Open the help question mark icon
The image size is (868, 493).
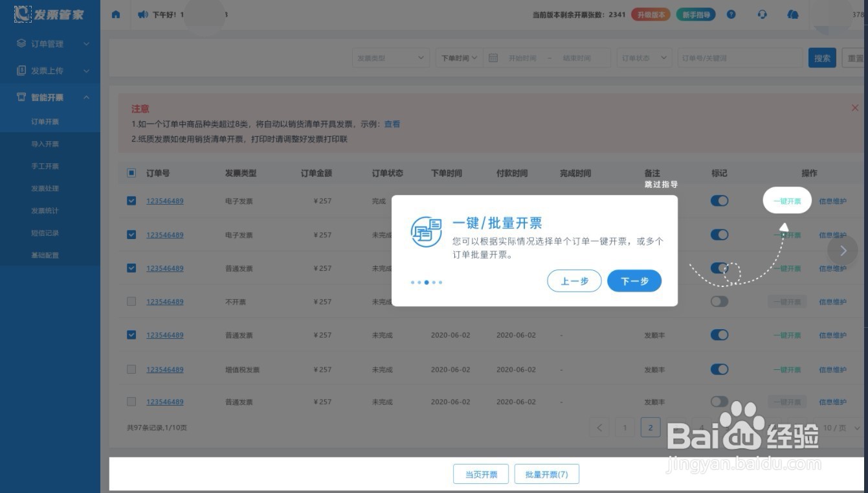click(x=731, y=14)
